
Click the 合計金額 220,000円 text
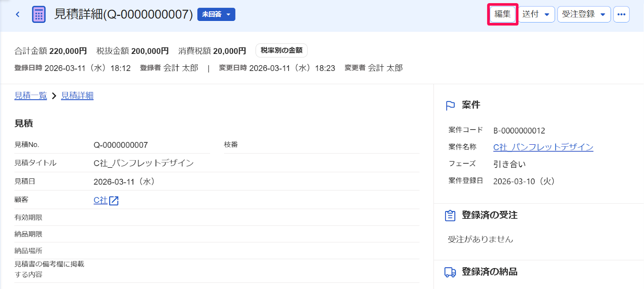click(51, 51)
